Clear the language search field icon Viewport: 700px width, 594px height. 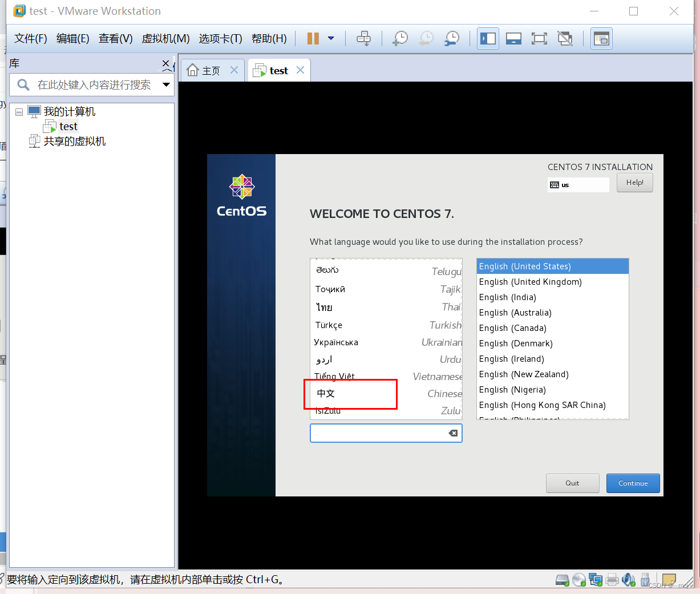pyautogui.click(x=453, y=433)
